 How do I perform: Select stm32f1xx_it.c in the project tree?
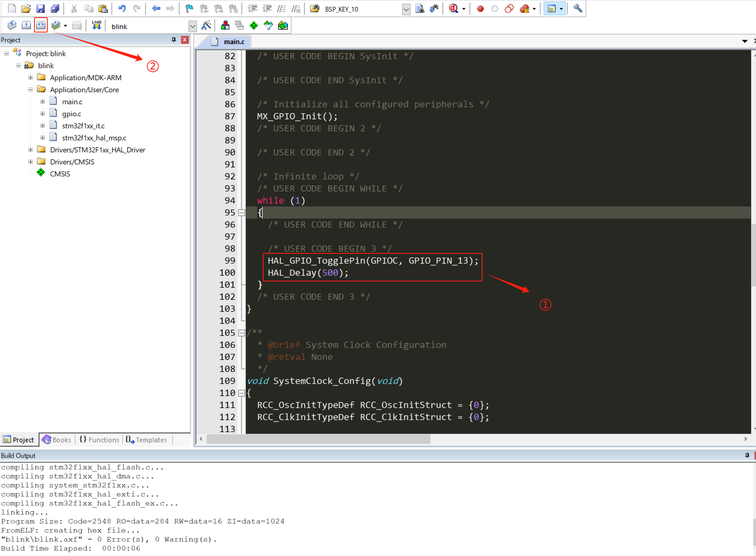pyautogui.click(x=83, y=125)
